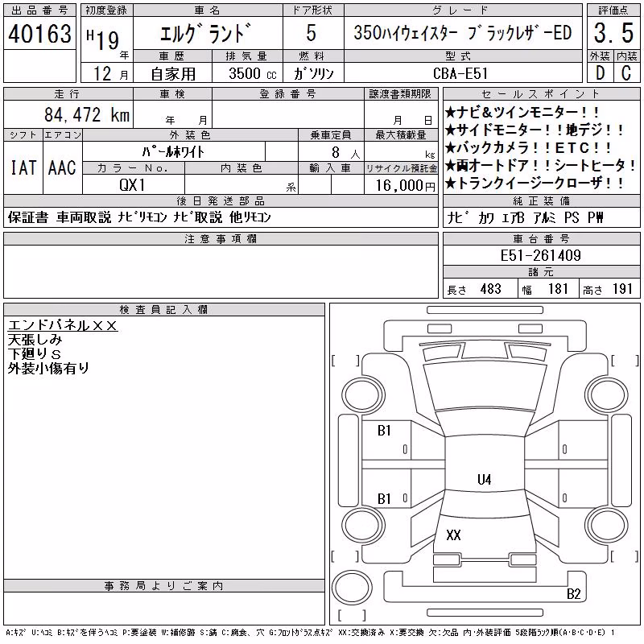Screen dimensions: 644x644
Task: Click the fuel type ガソリン
Action: (x=313, y=74)
